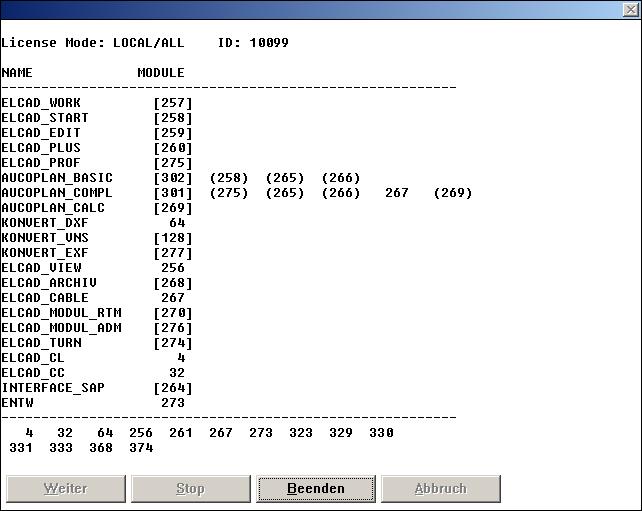Select the AUCOPLAN_BASIC entry

(x=57, y=178)
